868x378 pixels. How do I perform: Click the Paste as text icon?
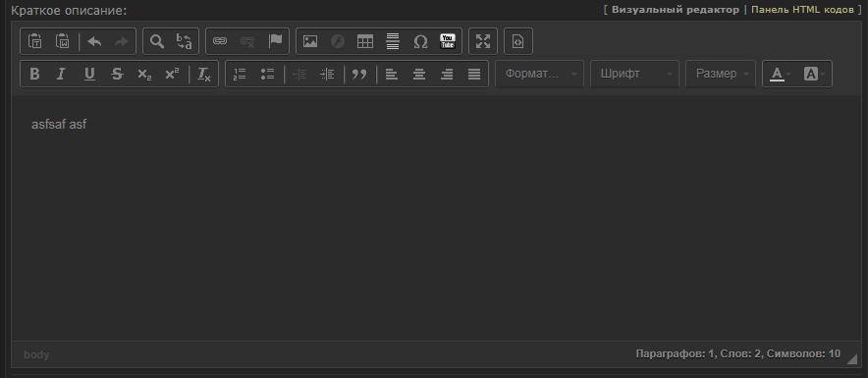click(x=35, y=41)
